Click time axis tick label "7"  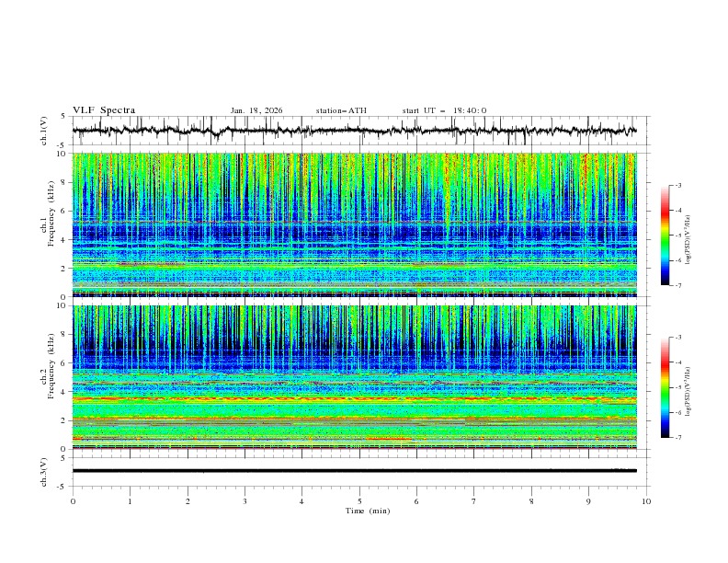[474, 501]
